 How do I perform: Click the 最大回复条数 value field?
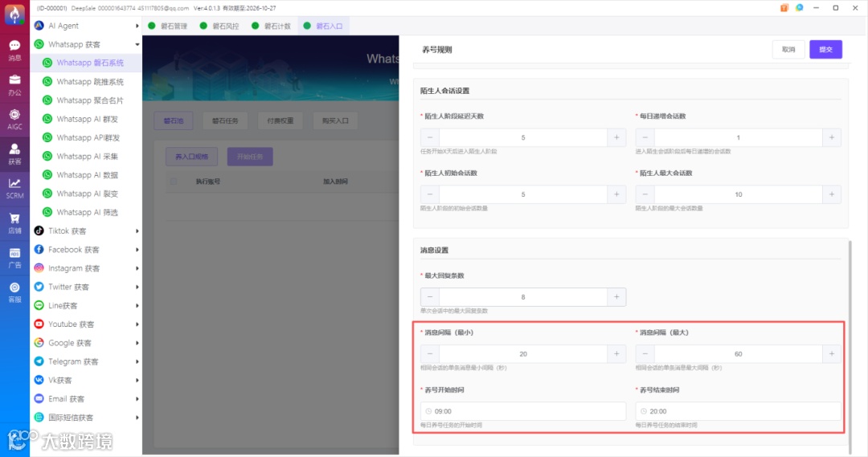[523, 297]
